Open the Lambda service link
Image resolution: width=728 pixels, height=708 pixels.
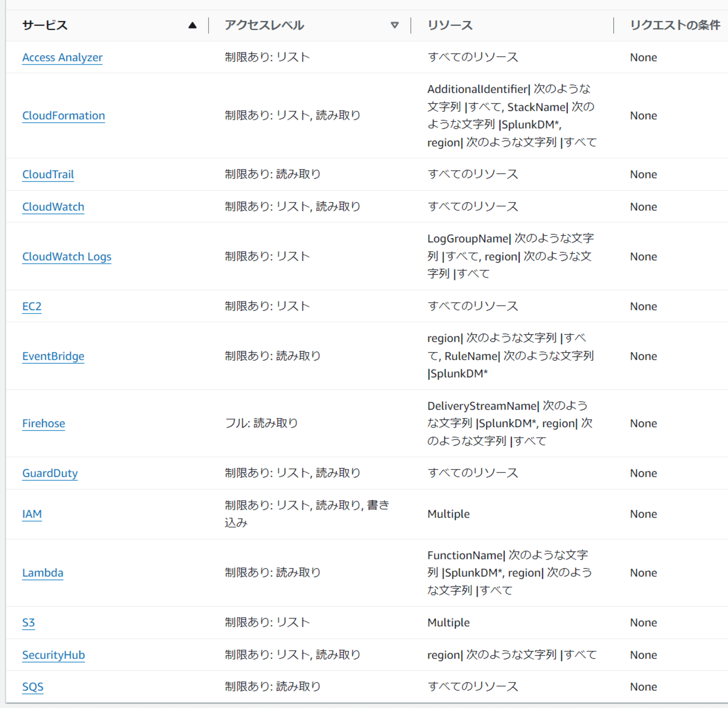[43, 573]
